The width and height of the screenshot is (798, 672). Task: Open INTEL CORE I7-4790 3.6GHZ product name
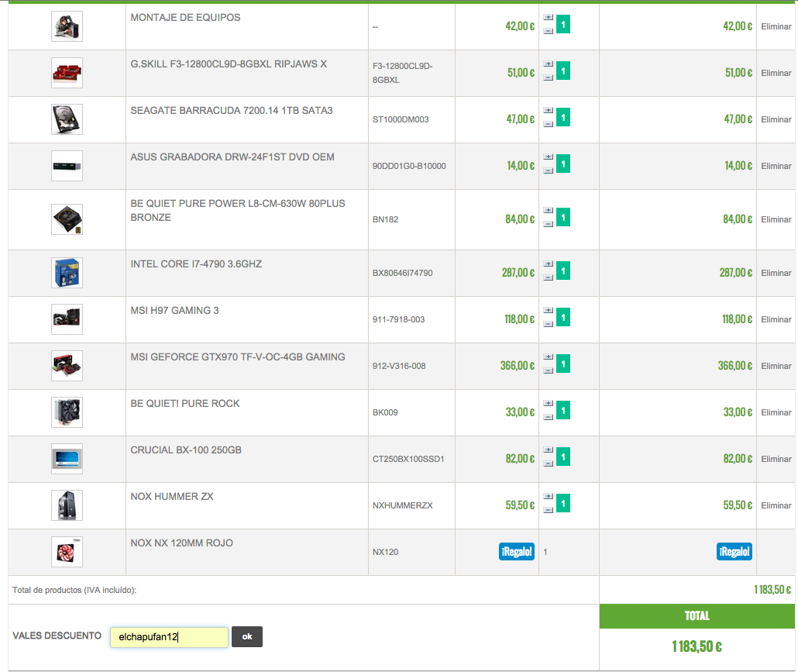(196, 264)
